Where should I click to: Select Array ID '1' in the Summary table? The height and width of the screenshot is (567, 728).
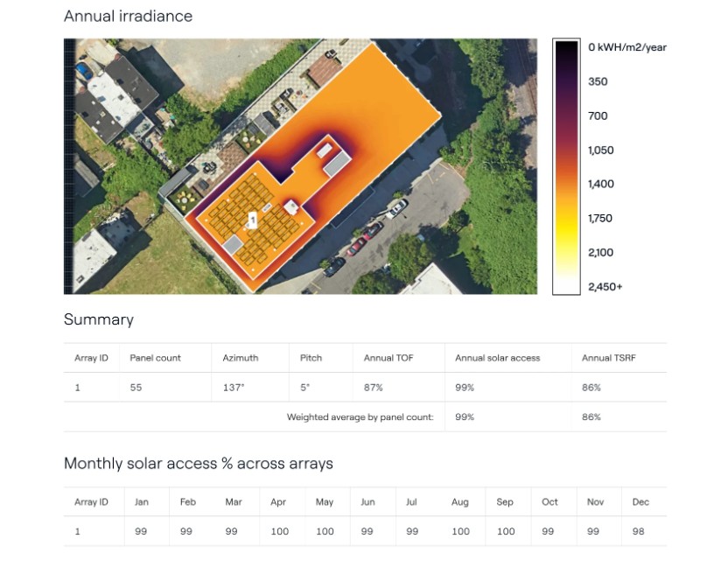tap(78, 388)
